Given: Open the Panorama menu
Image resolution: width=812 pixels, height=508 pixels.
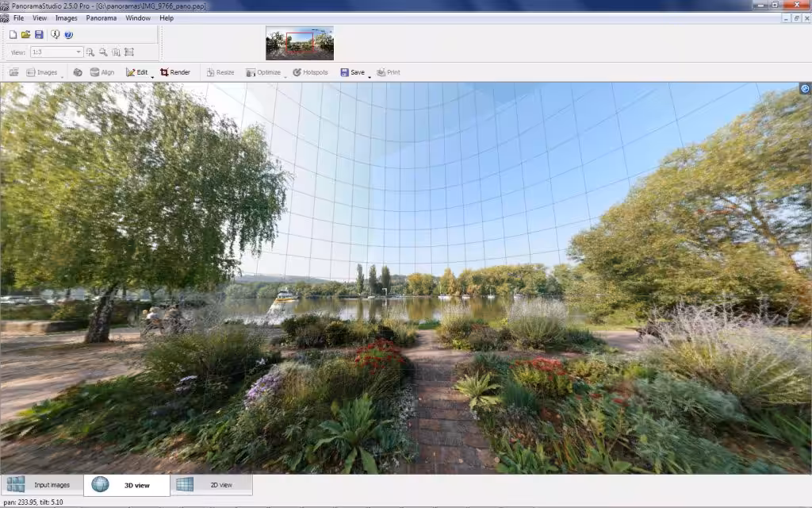Looking at the screenshot, I should pos(101,17).
